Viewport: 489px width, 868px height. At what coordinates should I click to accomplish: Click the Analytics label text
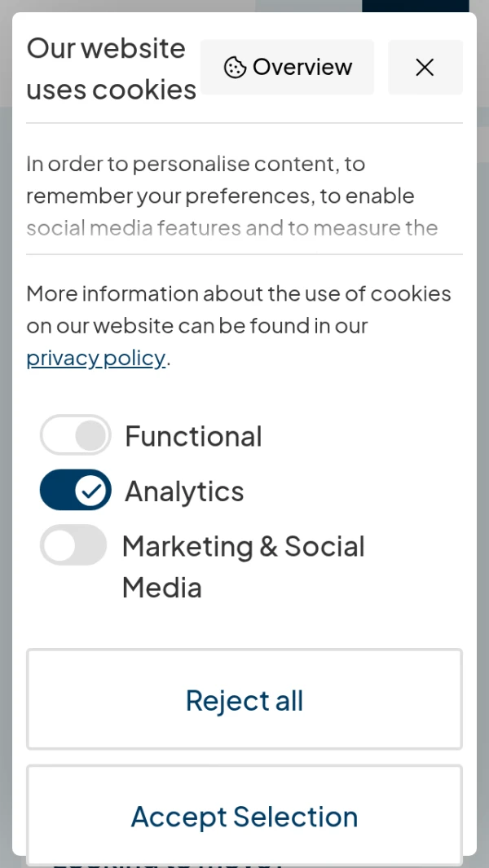coord(184,491)
